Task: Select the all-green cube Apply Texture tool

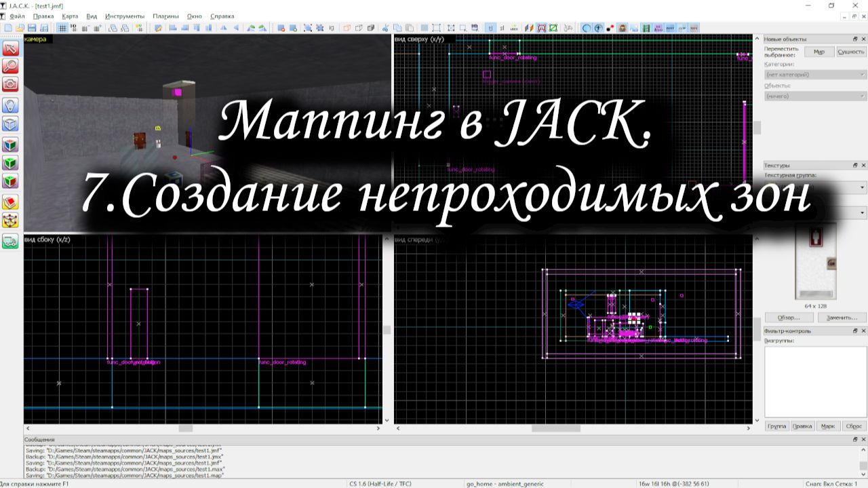Action: coord(11,163)
